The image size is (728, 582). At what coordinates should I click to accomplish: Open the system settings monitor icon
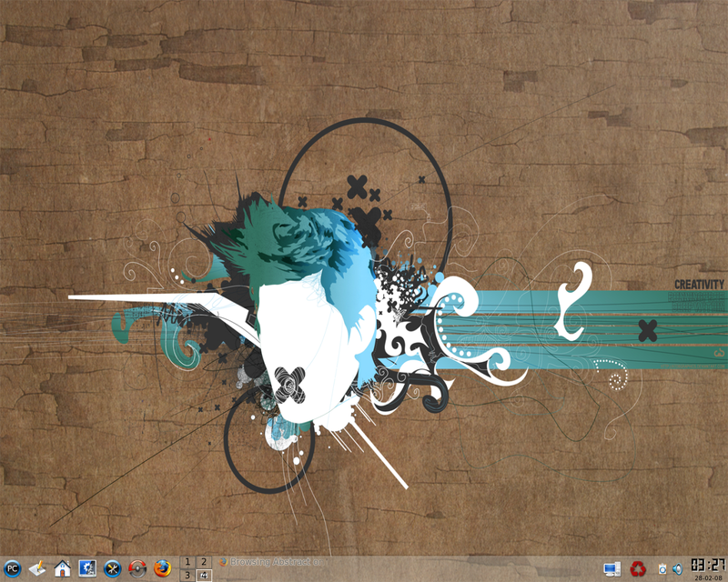pos(87,568)
